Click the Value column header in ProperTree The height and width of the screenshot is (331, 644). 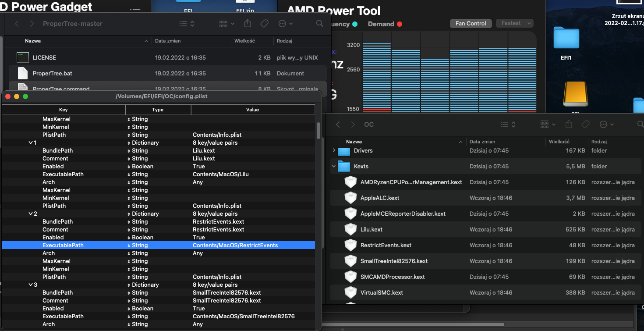click(x=252, y=110)
